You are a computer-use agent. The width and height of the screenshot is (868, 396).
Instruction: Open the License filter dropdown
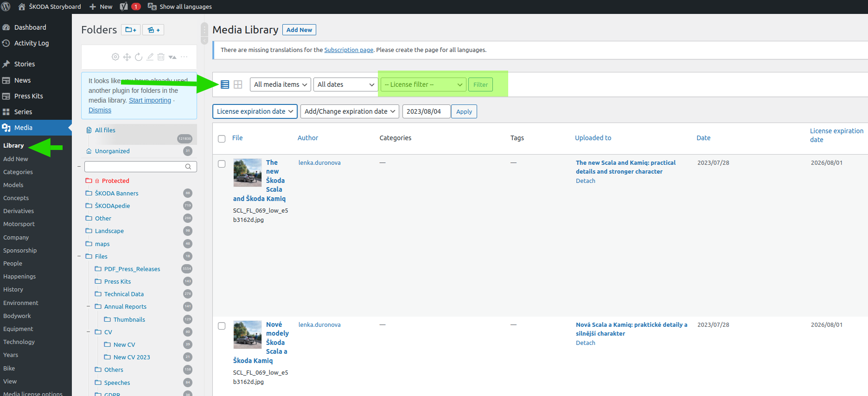pos(423,84)
